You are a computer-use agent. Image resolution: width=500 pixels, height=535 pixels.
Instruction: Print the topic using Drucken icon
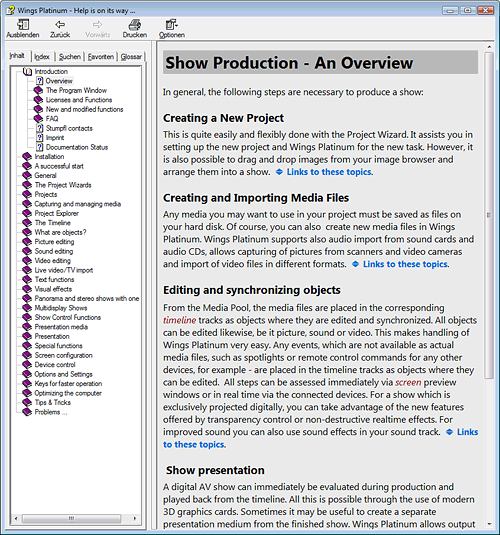click(x=134, y=25)
